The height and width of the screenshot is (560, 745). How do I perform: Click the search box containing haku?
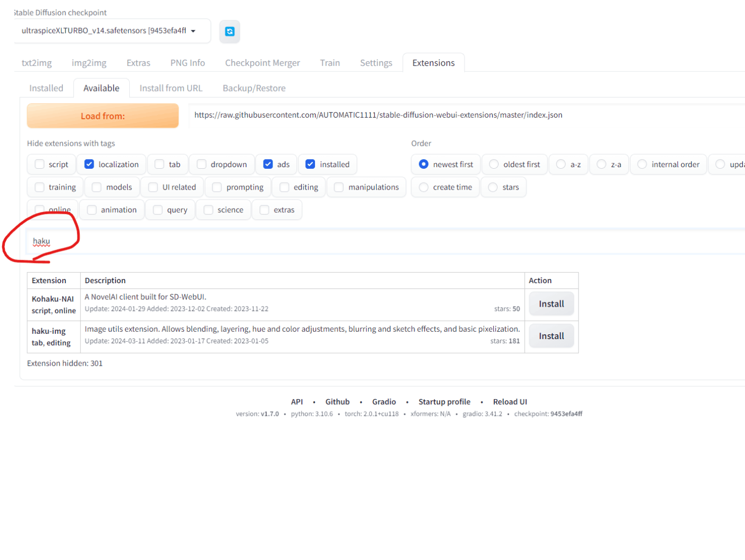[x=386, y=242]
